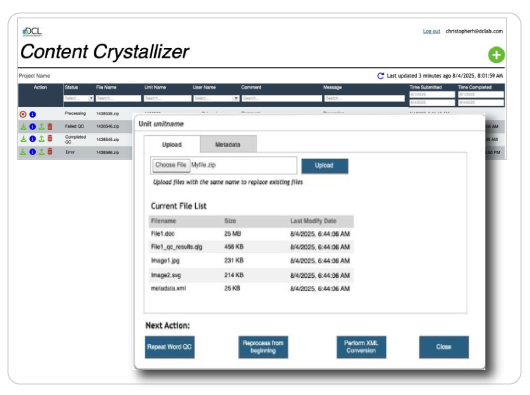The height and width of the screenshot is (395, 530).
Task: Focus the File Name search field
Action: tap(118, 98)
